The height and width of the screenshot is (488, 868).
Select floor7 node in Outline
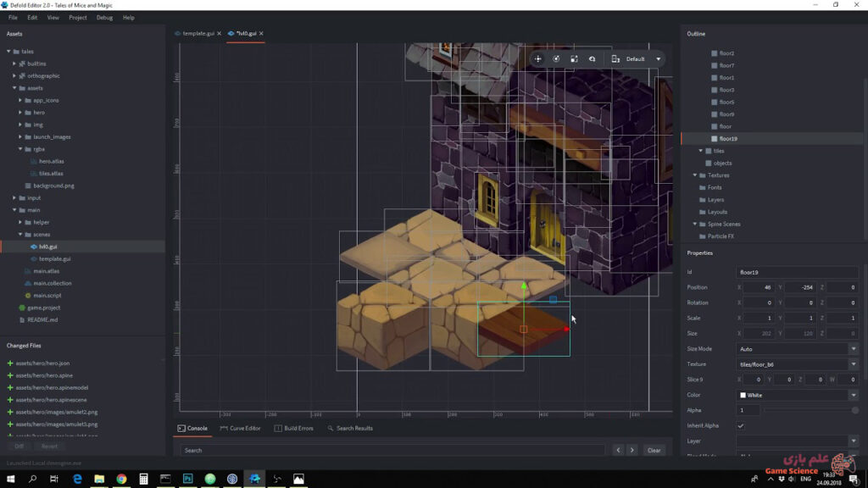(726, 65)
